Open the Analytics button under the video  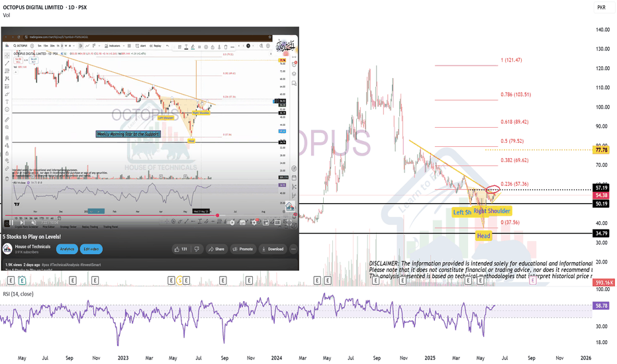pos(67,249)
